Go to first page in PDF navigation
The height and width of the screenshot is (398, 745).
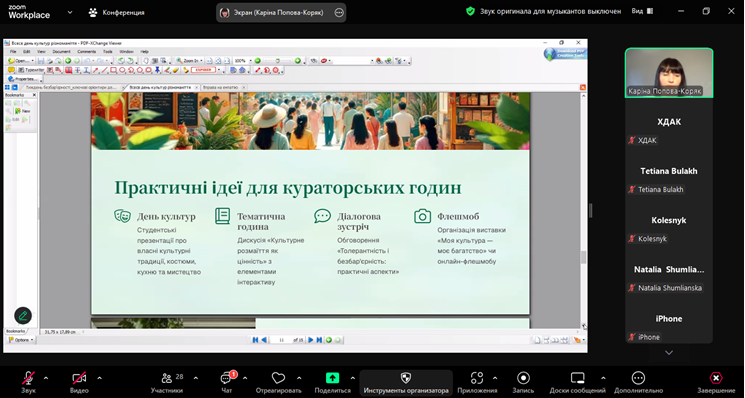point(255,340)
